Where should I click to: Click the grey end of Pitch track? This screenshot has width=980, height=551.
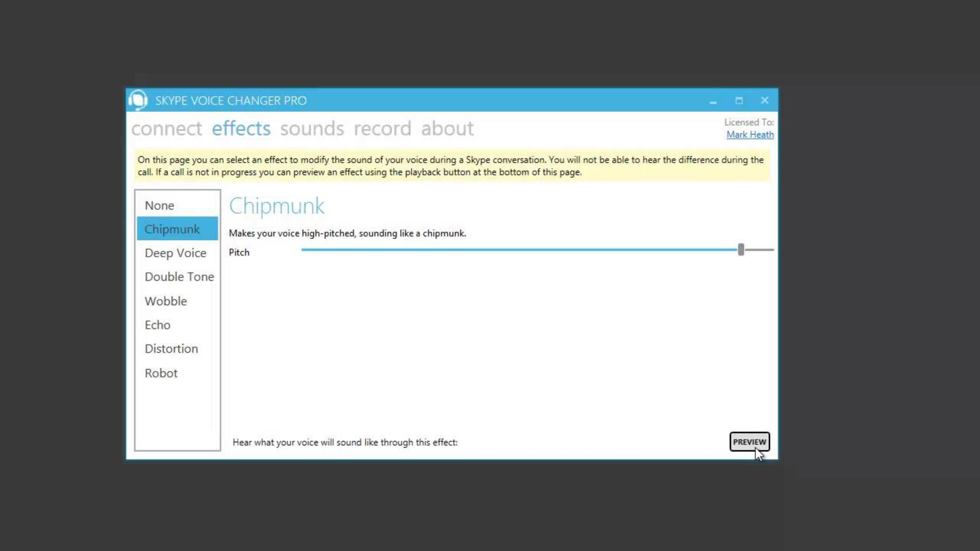759,250
